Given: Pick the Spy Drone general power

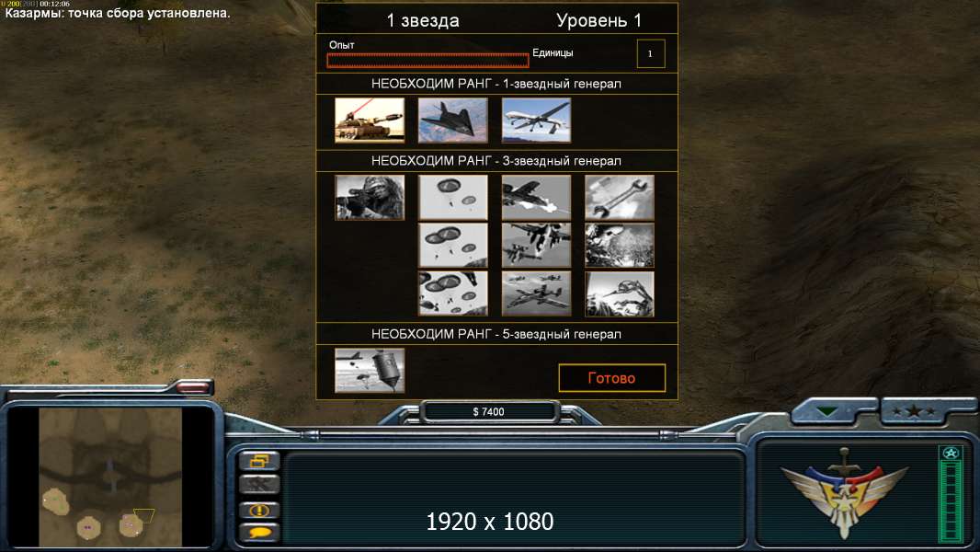Looking at the screenshot, I should 536,120.
